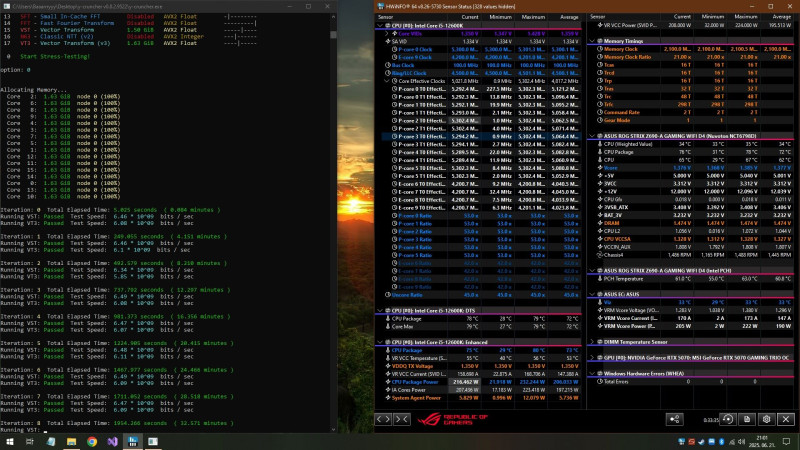This screenshot has width=800, height=450.
Task: Expand DIMM Temperature Sensor group
Action: tap(592, 342)
